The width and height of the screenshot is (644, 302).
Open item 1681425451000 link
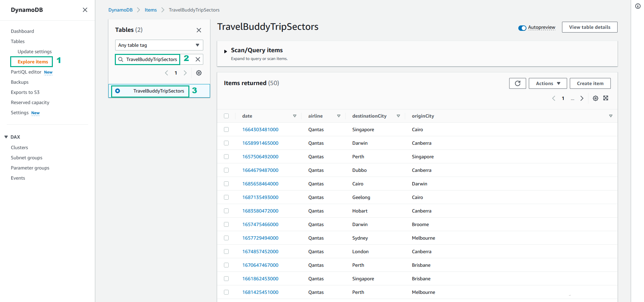click(x=260, y=292)
